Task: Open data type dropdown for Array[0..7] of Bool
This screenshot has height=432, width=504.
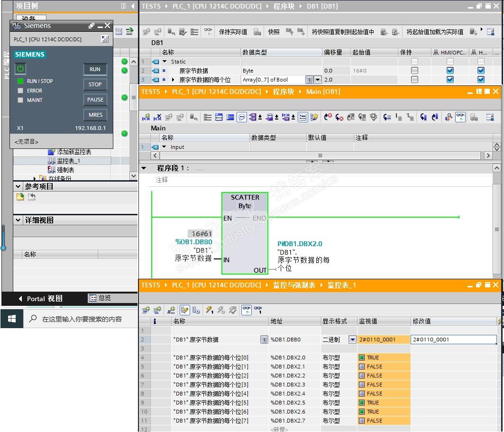Action: pyautogui.click(x=317, y=79)
